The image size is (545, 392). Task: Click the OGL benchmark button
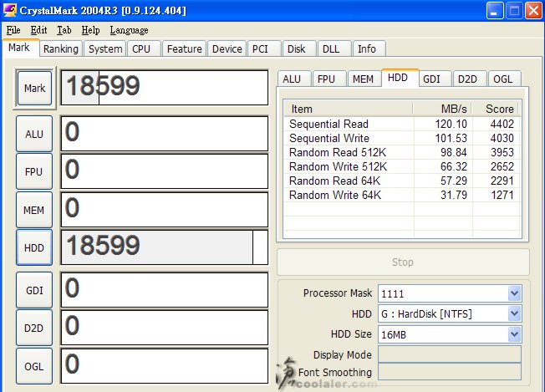click(x=34, y=366)
